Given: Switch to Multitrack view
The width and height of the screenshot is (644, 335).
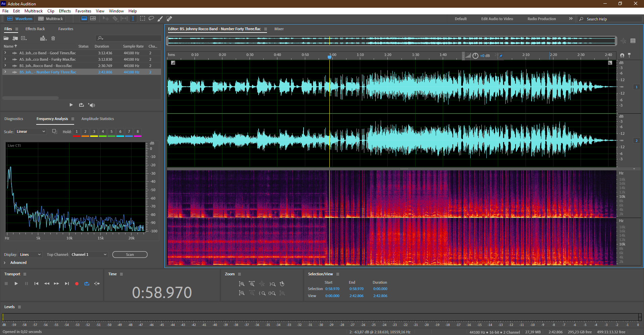Looking at the screenshot, I should click(x=51, y=19).
